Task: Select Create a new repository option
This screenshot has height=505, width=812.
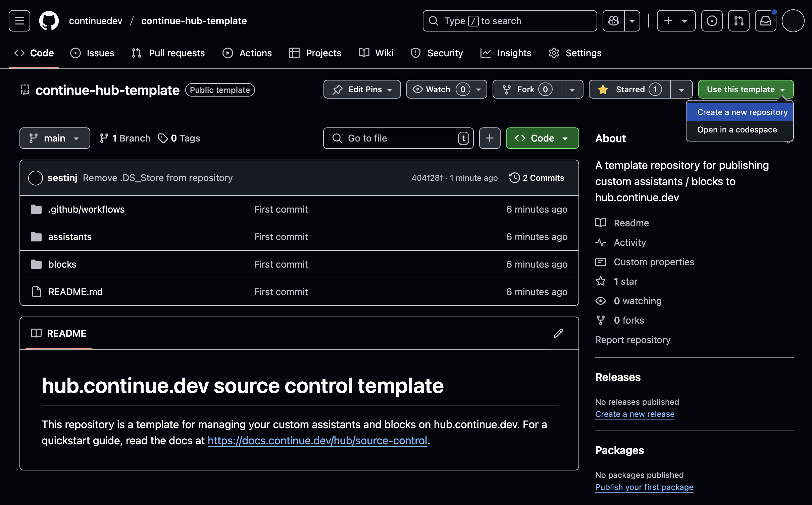Action: coord(742,112)
